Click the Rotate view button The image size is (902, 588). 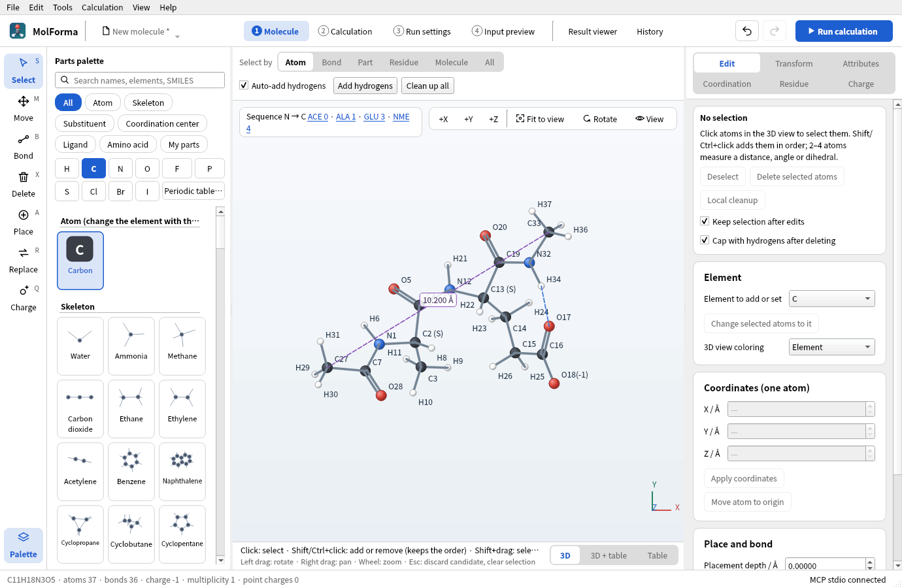pyautogui.click(x=600, y=119)
